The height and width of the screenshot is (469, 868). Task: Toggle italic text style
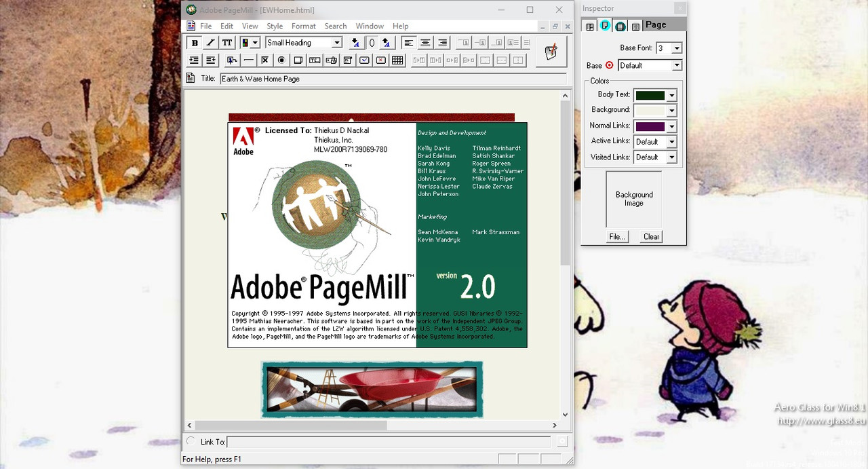pyautogui.click(x=211, y=43)
